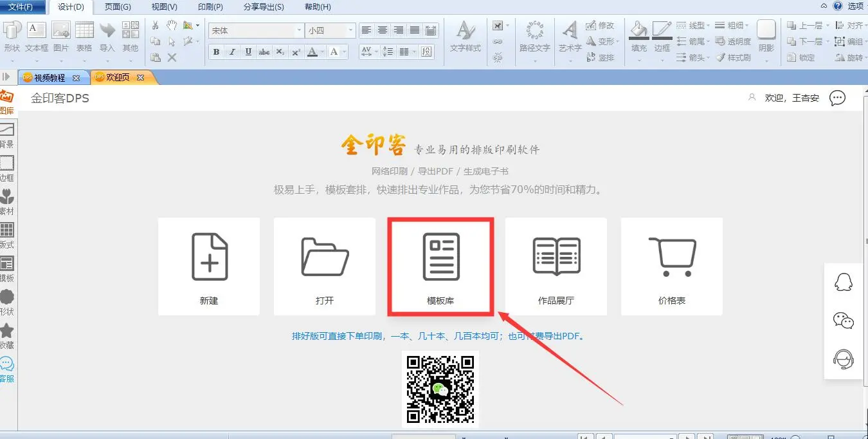This screenshot has width=868, height=439.
Task: Open the 边框 border color button in ribbon
Action: click(662, 36)
